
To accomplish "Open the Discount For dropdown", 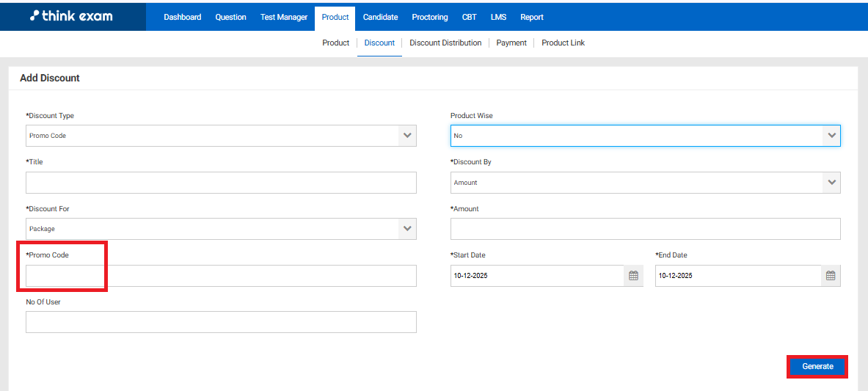I will (407, 229).
